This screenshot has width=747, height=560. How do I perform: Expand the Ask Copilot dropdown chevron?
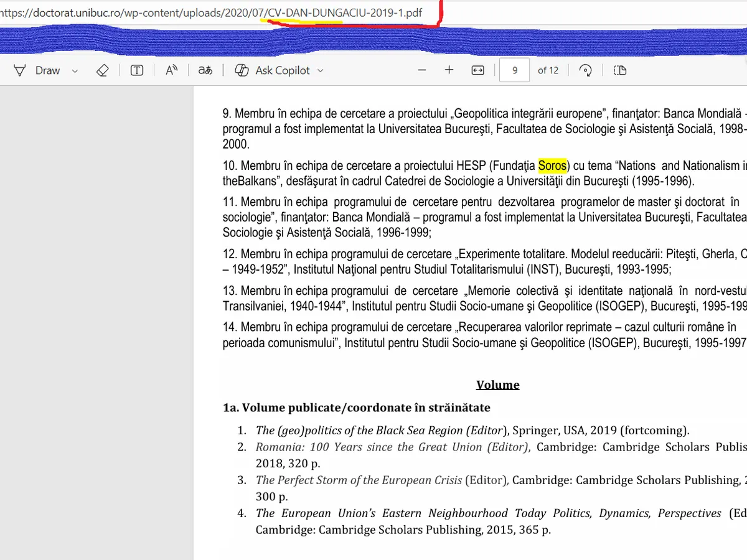click(x=321, y=71)
